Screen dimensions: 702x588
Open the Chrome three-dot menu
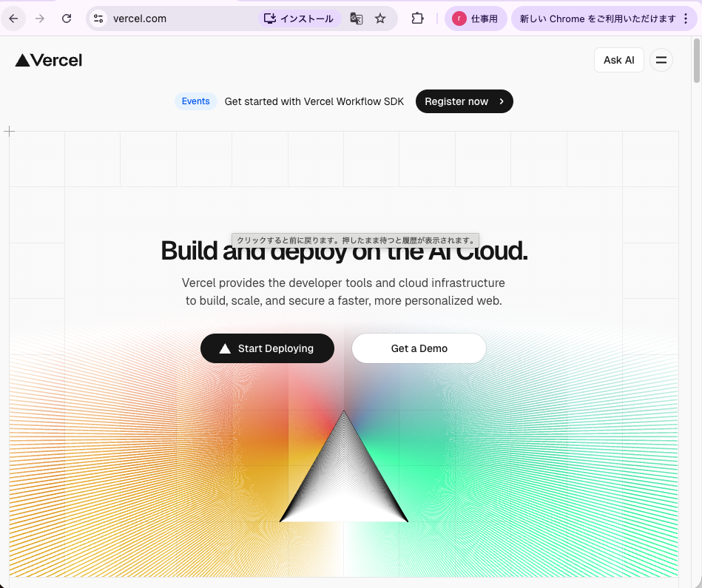[686, 18]
